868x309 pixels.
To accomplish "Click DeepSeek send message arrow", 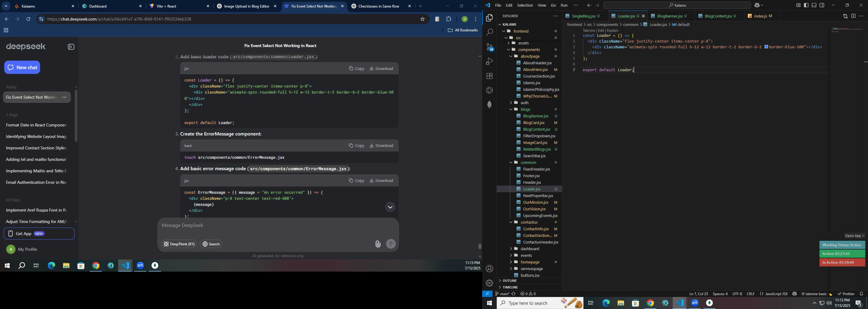I will (391, 244).
